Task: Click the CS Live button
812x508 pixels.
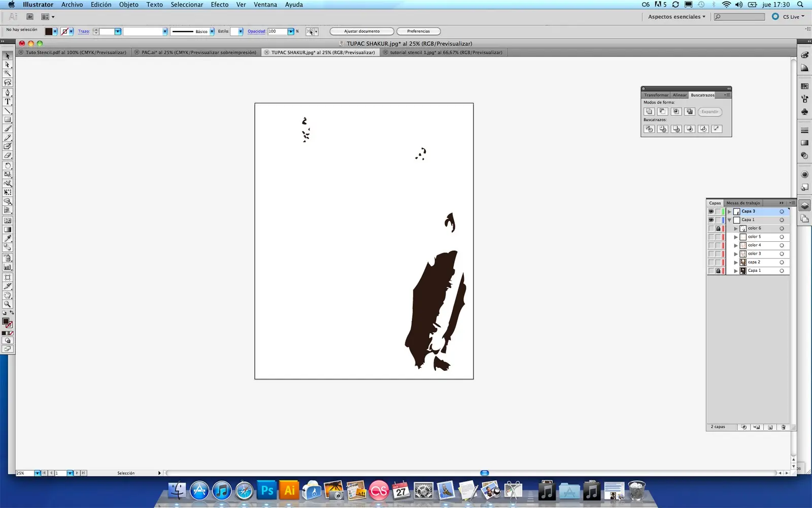Action: [788, 17]
